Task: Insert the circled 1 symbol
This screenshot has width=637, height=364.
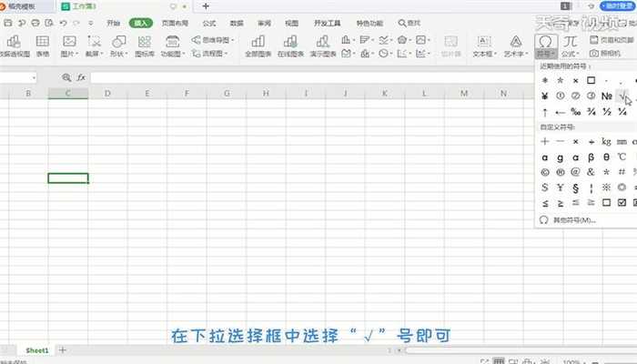Action: pos(561,96)
